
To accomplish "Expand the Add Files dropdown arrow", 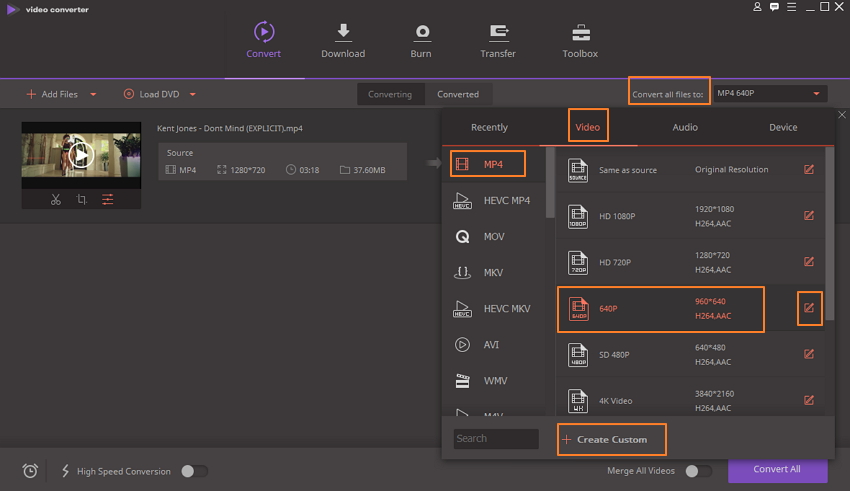I will click(x=93, y=94).
